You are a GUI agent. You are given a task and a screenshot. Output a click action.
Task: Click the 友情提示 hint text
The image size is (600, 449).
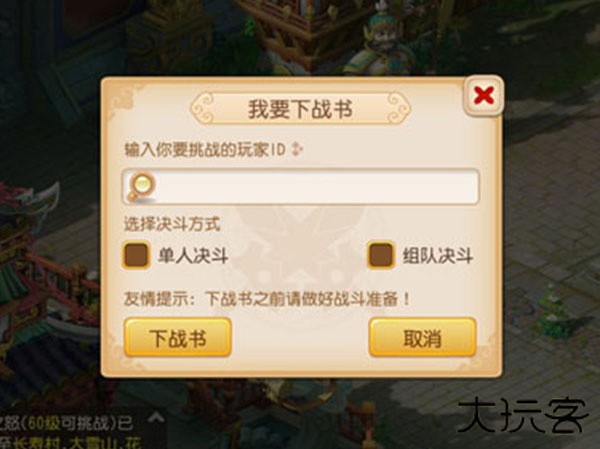[x=267, y=299]
